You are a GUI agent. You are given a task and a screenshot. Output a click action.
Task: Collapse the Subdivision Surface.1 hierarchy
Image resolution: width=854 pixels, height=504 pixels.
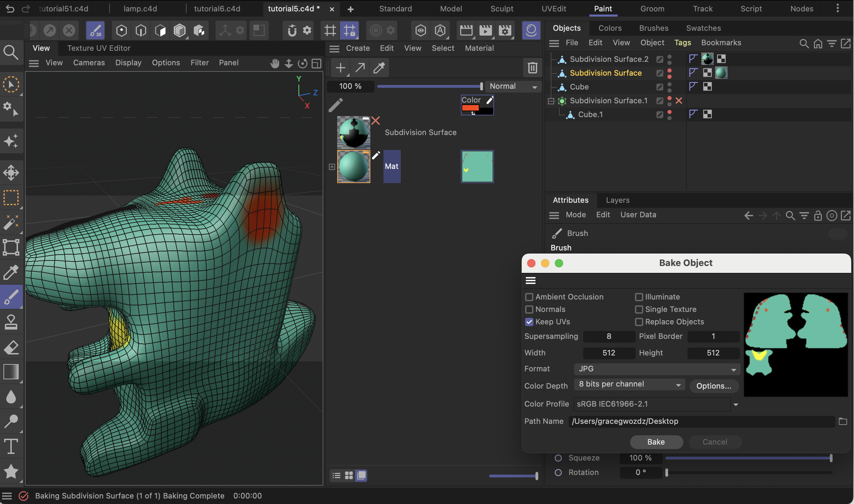pyautogui.click(x=550, y=101)
